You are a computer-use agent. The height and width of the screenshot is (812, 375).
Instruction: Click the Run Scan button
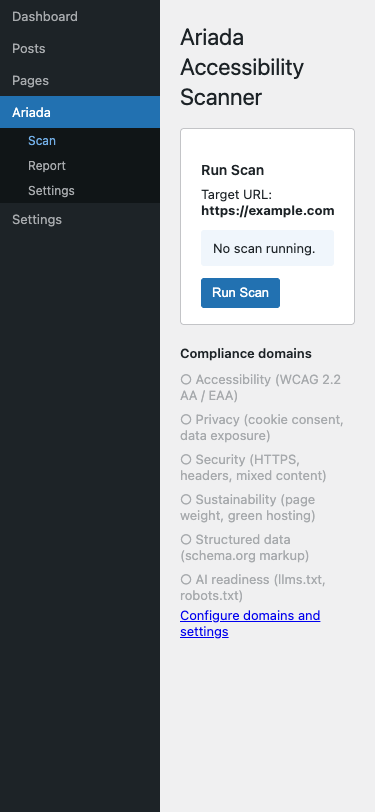tap(240, 293)
